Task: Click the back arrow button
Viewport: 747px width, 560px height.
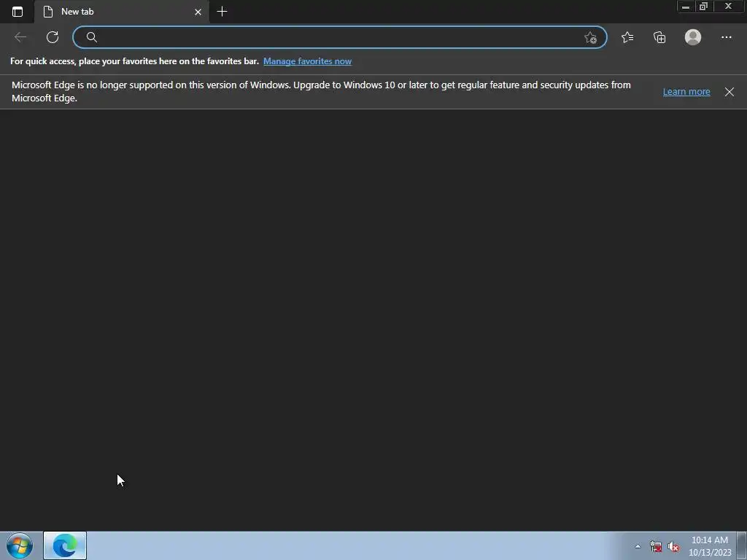Action: coord(20,37)
